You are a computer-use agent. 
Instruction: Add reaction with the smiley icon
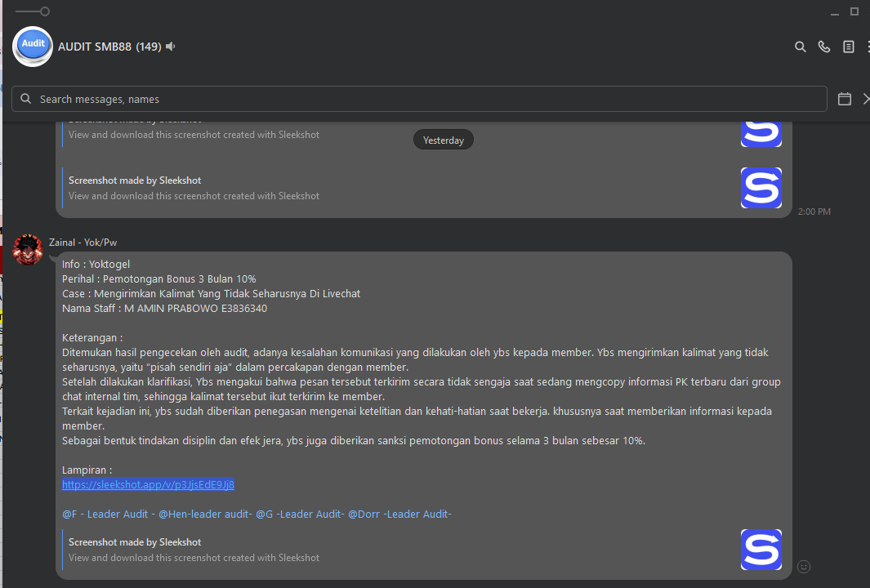803,567
